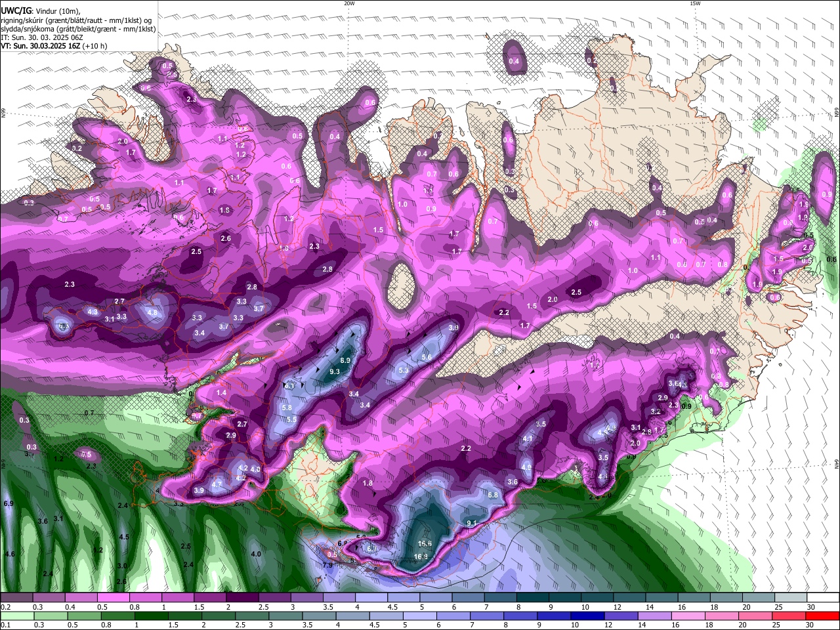Click the 4.3 value in the western band

coord(93,312)
